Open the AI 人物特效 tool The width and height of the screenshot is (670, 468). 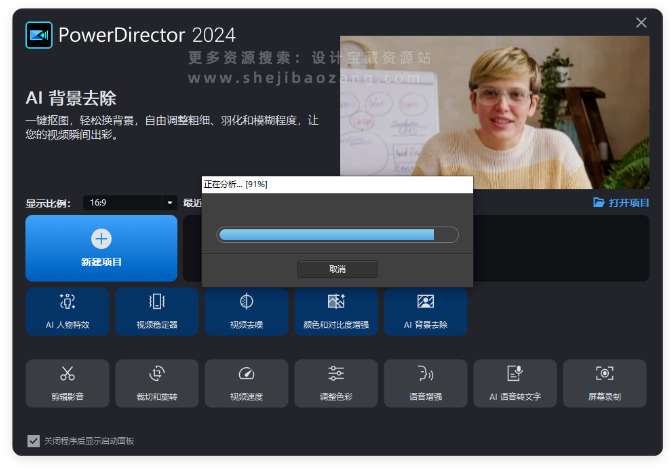pyautogui.click(x=68, y=312)
